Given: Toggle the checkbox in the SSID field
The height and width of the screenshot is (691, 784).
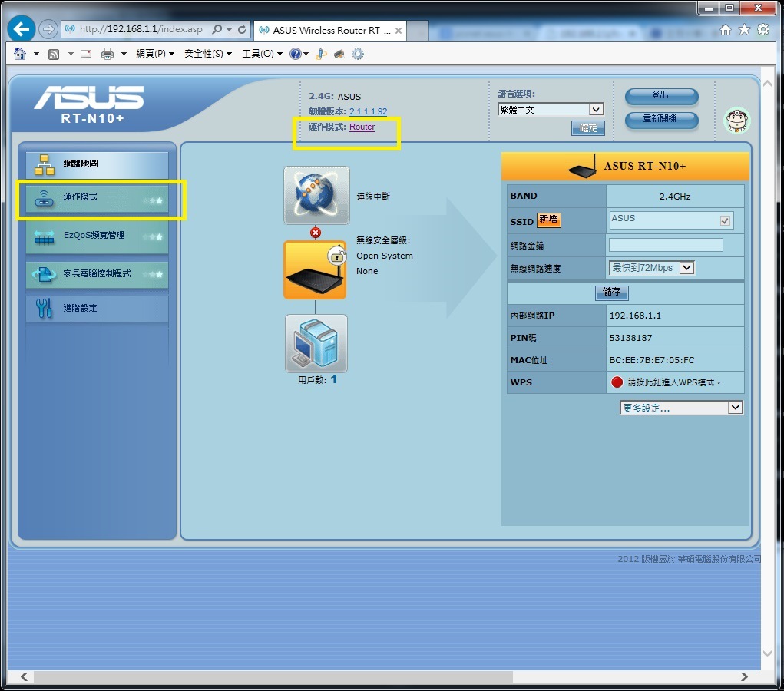Looking at the screenshot, I should [725, 220].
